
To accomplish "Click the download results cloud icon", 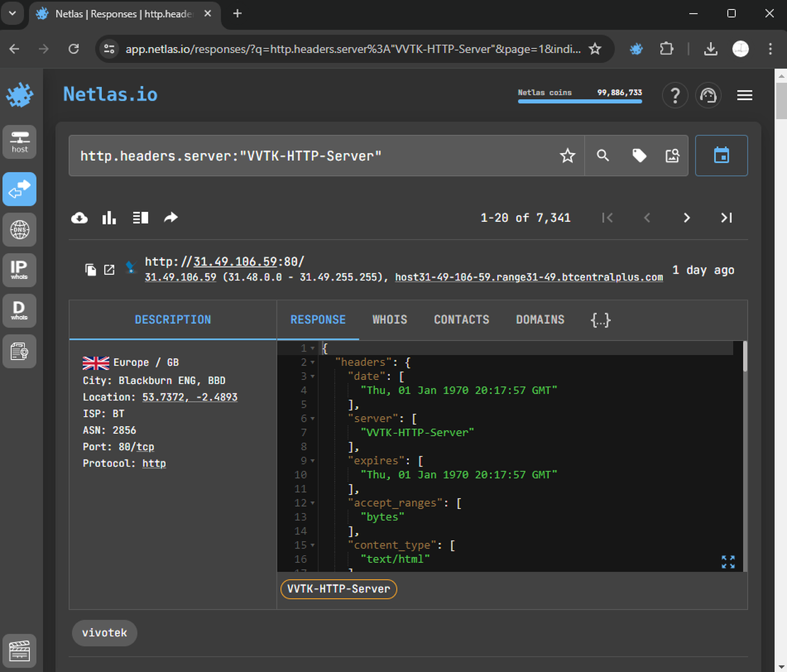I will [79, 218].
